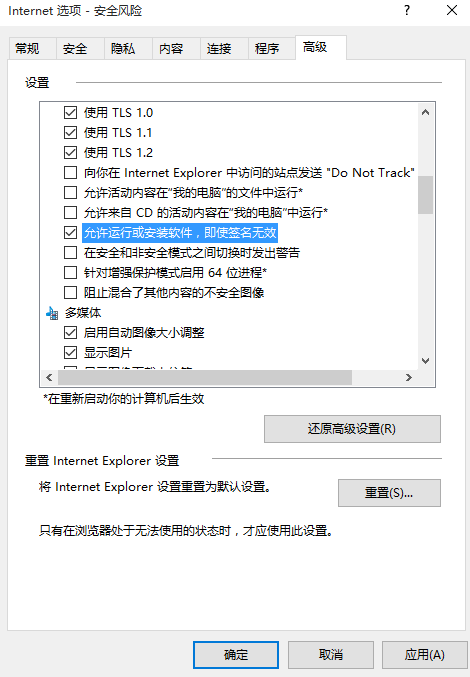470x677 pixels.
Task: Confirm with the 确定 button
Action: 236,655
